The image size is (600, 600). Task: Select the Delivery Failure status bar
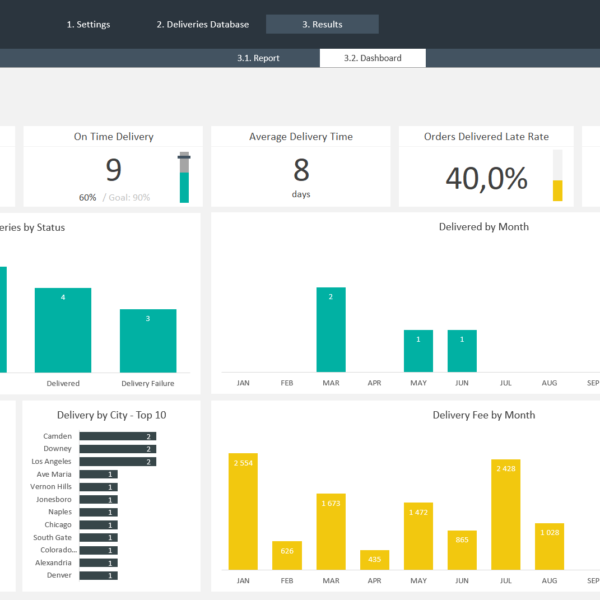tap(148, 340)
